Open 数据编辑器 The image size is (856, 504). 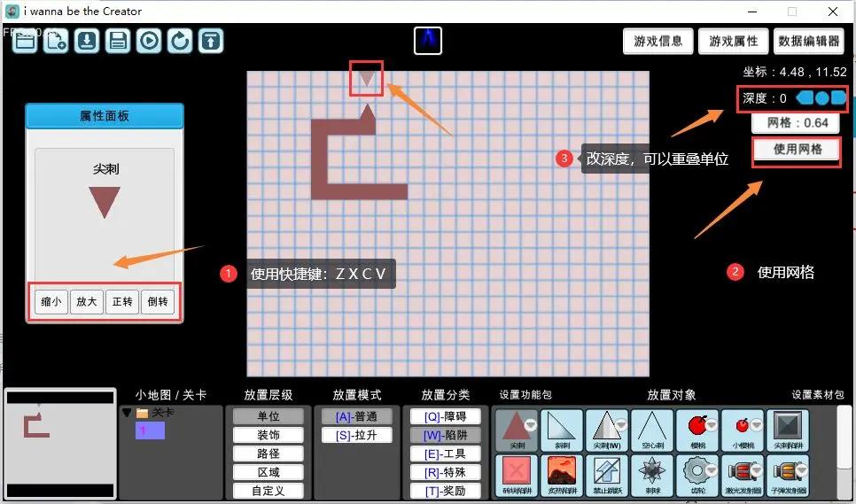[x=808, y=41]
